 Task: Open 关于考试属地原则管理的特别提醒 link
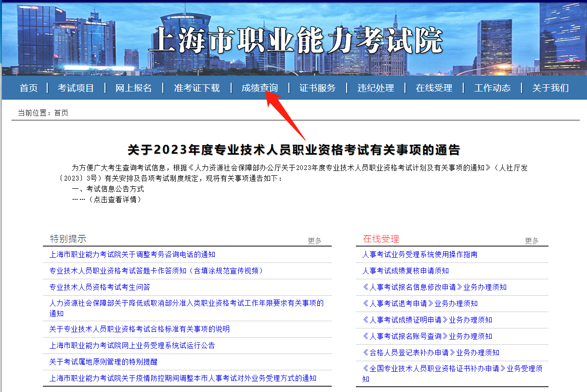click(x=104, y=362)
